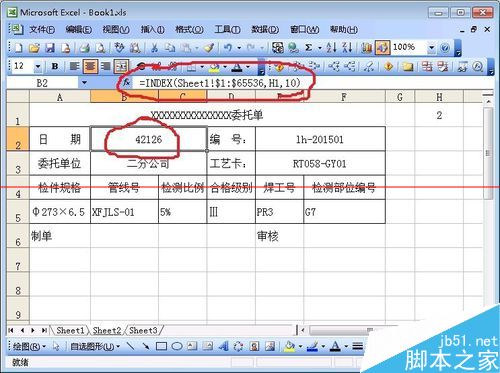500x373 pixels.
Task: Select column H header
Action: 439,97
